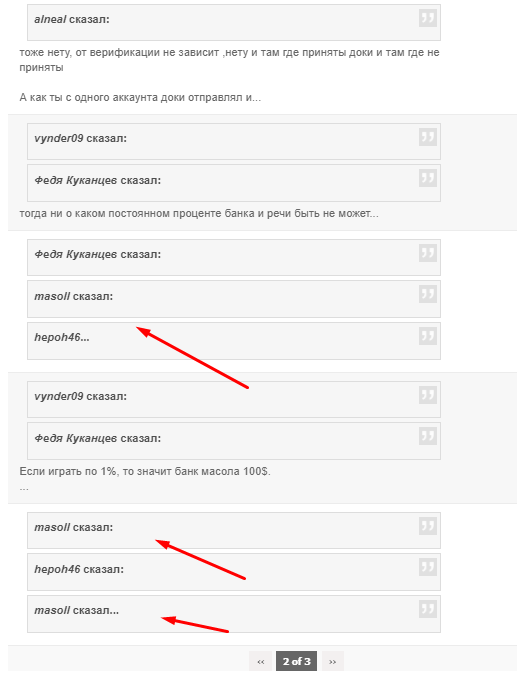Click the reply 'тогда ни о каком постоянном проценте'
Screen dimensions: 517x682
click(x=199, y=214)
